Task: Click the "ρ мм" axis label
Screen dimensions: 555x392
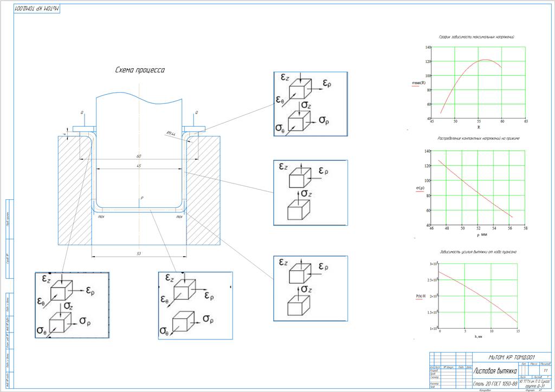Action: click(x=482, y=234)
